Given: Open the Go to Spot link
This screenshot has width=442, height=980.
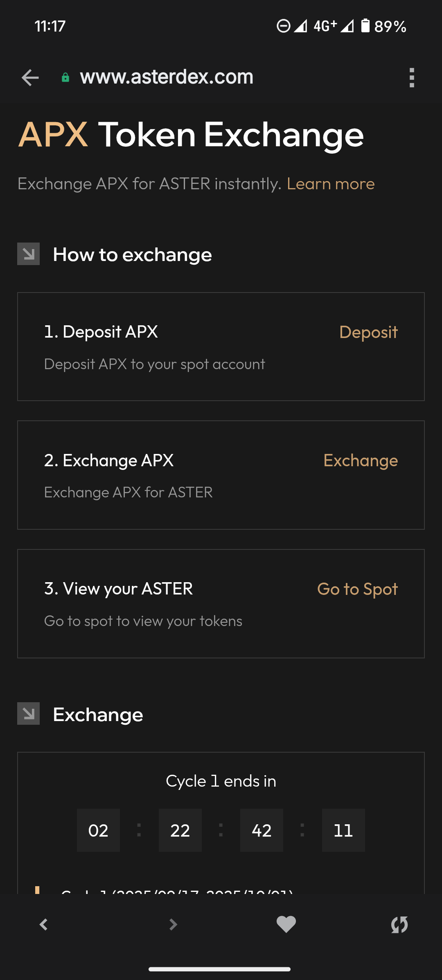Looking at the screenshot, I should 357,589.
